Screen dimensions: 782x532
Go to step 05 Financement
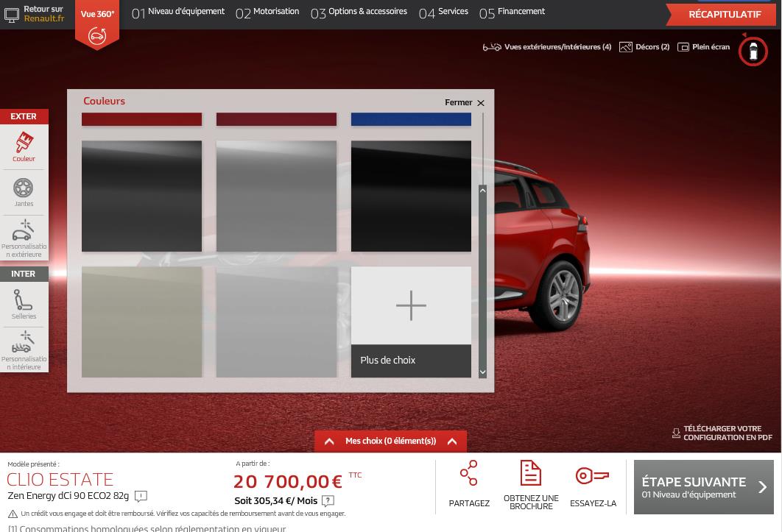[512, 13]
